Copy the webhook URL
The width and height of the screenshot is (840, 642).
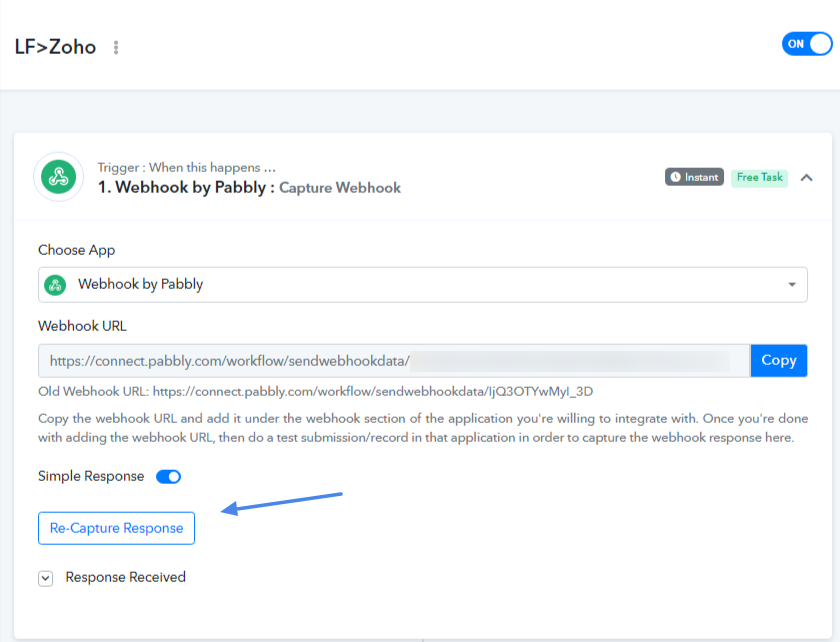pos(779,361)
